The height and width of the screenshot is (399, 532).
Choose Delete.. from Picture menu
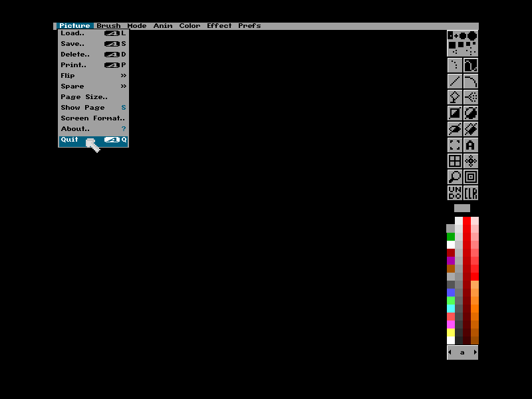(x=93, y=55)
